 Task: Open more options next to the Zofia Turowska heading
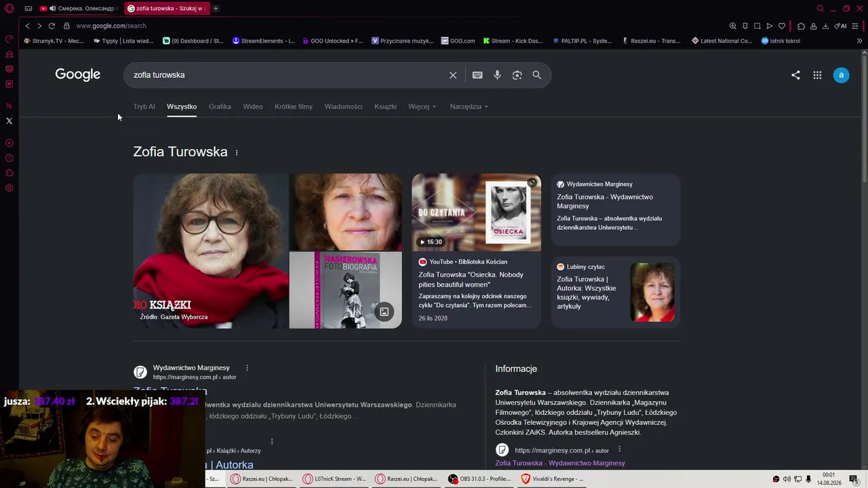point(237,152)
